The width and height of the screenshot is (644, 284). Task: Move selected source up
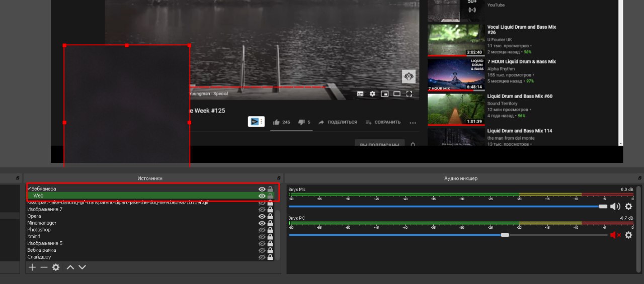point(70,267)
